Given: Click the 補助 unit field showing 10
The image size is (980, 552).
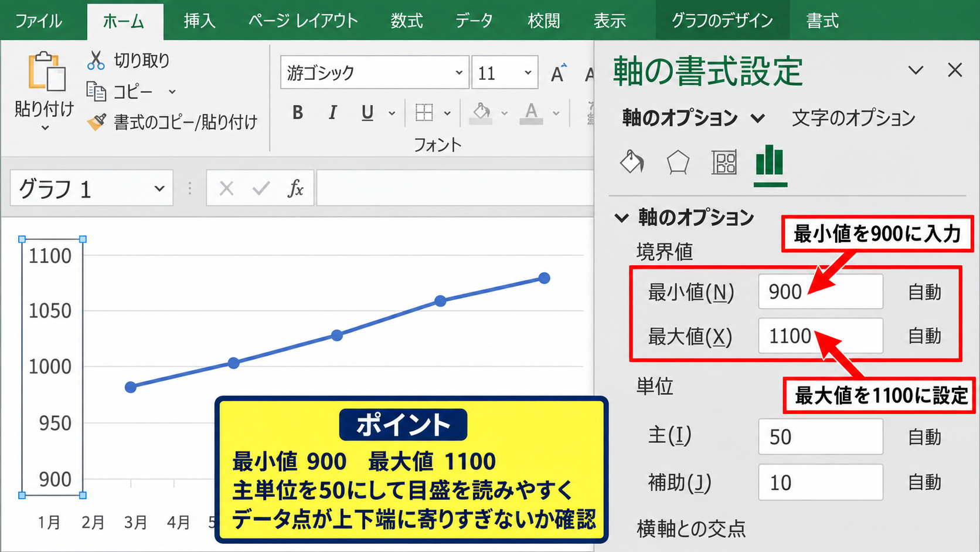Looking at the screenshot, I should click(x=821, y=482).
